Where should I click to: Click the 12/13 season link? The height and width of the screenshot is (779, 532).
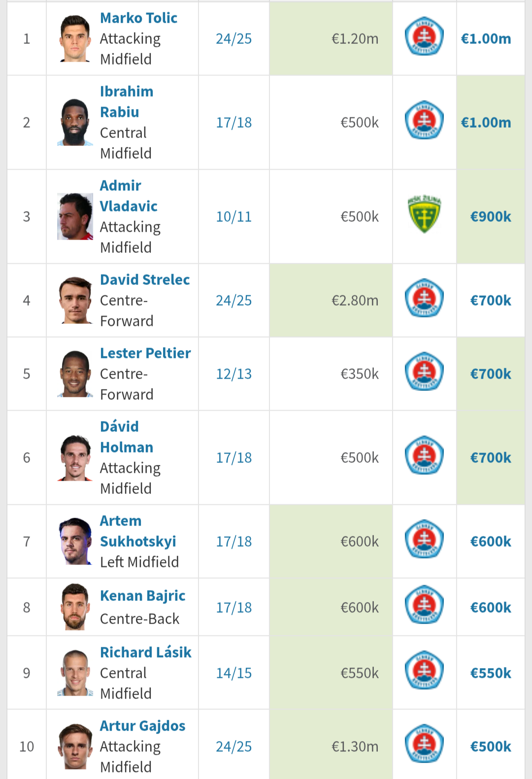(x=233, y=374)
